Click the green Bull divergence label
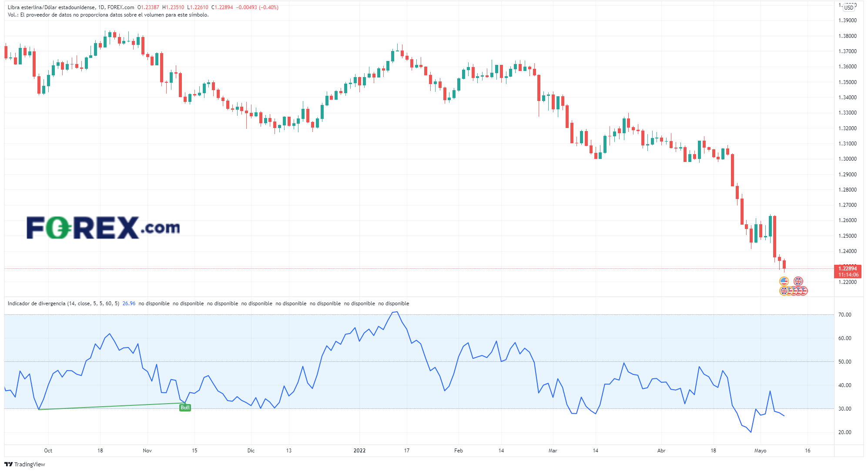This screenshot has width=868, height=472. (185, 408)
